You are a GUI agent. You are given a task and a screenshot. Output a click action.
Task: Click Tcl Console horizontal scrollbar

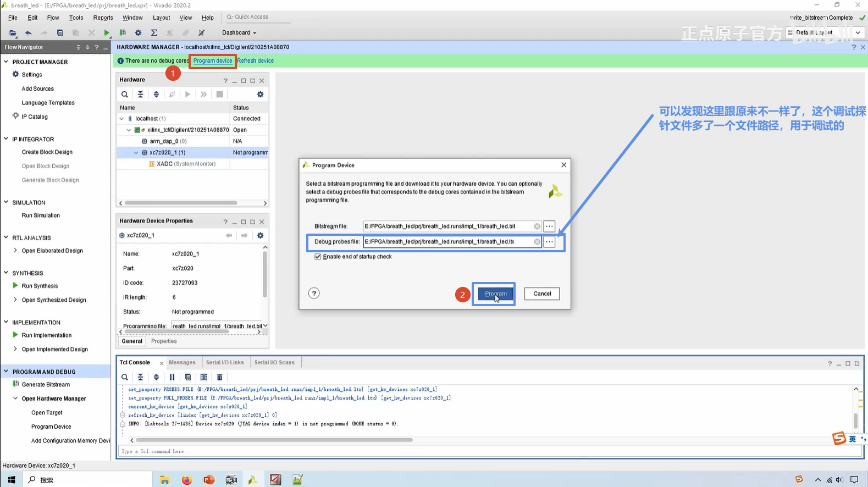click(274, 440)
